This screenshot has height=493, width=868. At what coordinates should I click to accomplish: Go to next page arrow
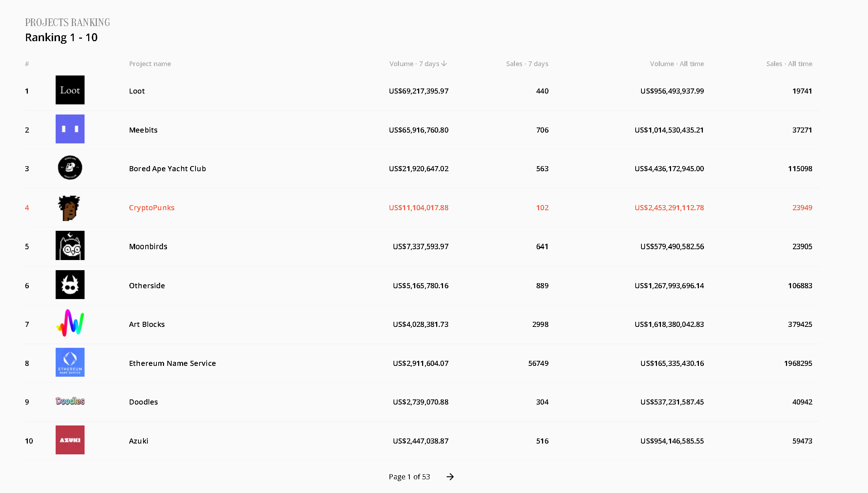point(450,477)
